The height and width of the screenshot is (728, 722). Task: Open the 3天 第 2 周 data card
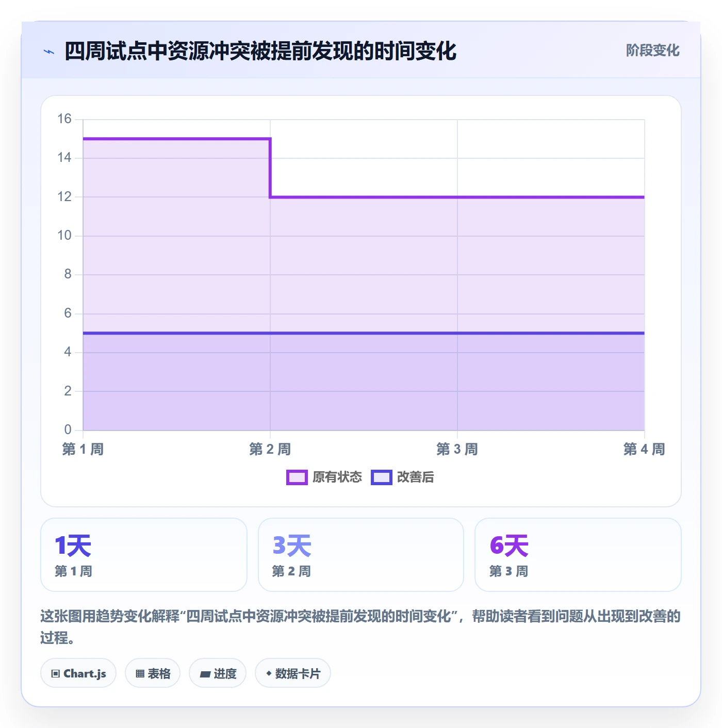pos(361,555)
